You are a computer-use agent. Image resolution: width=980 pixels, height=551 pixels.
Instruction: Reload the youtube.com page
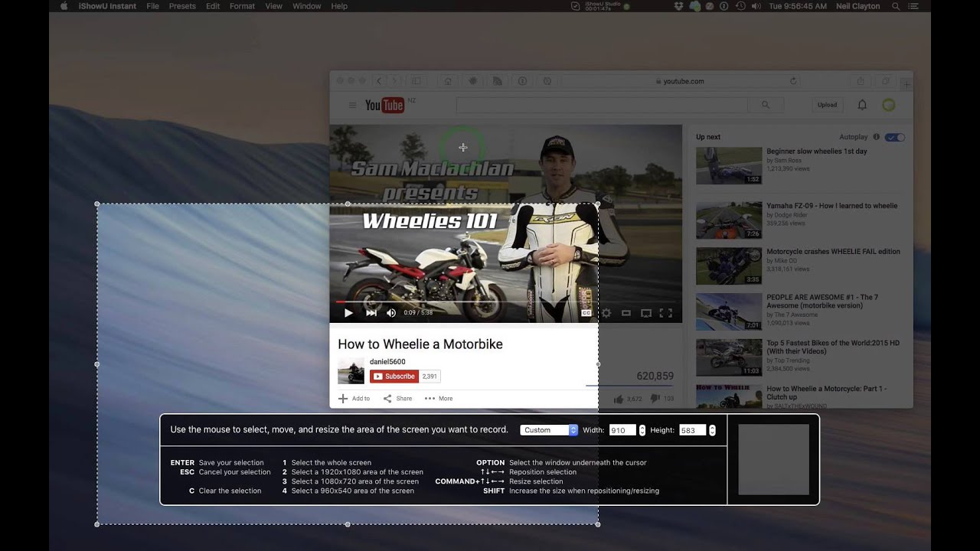(793, 81)
